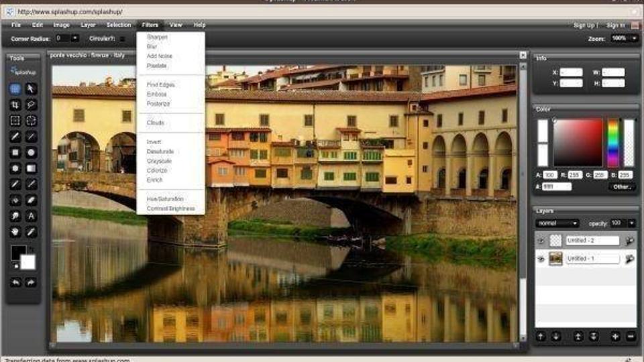Open the Help menu

coord(200,25)
